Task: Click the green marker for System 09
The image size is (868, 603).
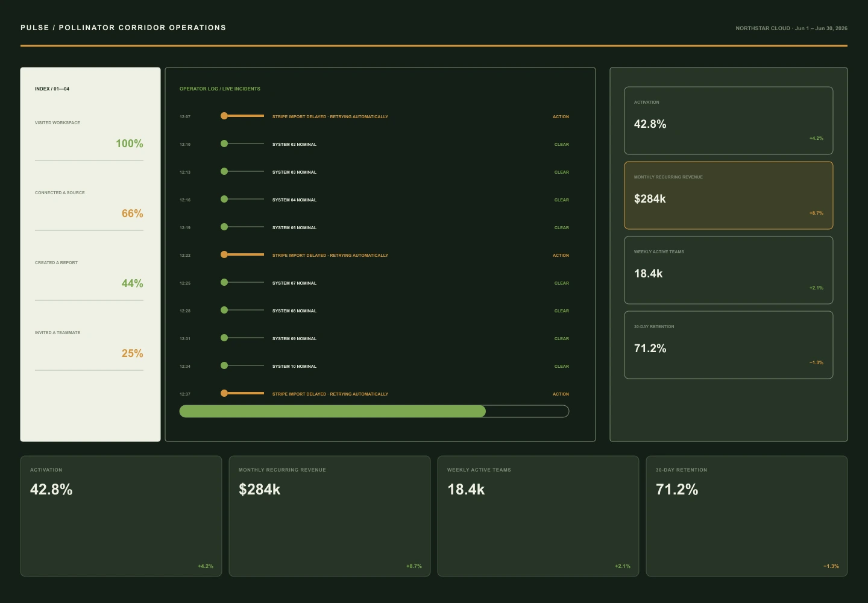Action: pos(224,338)
